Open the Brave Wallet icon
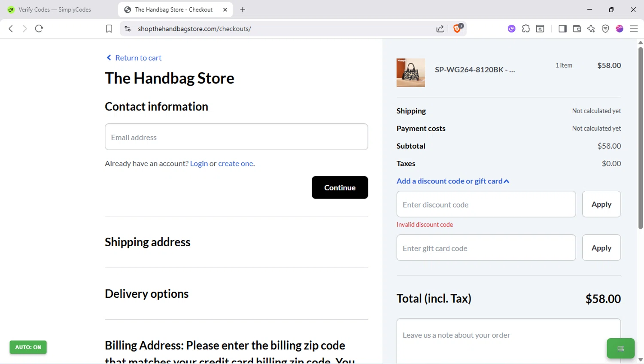 click(x=577, y=29)
